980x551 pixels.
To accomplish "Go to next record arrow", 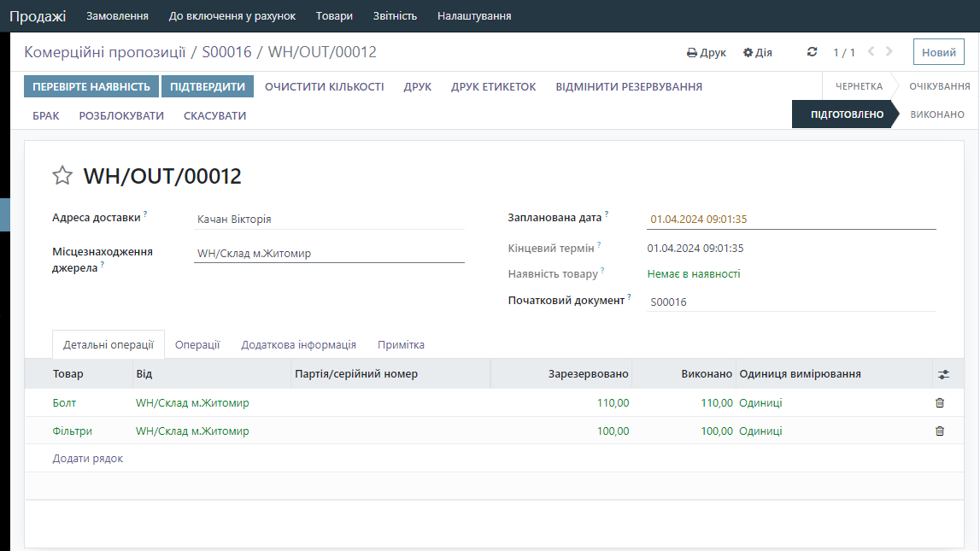I will click(x=889, y=52).
